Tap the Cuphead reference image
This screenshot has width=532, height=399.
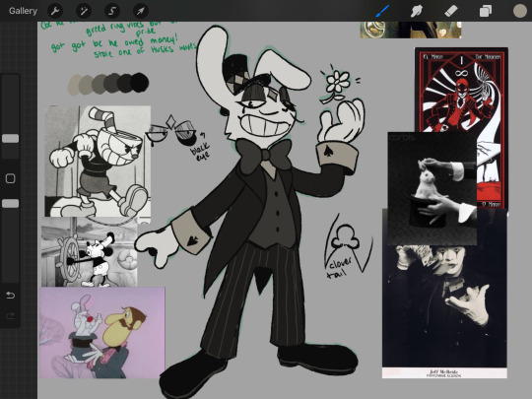98,161
